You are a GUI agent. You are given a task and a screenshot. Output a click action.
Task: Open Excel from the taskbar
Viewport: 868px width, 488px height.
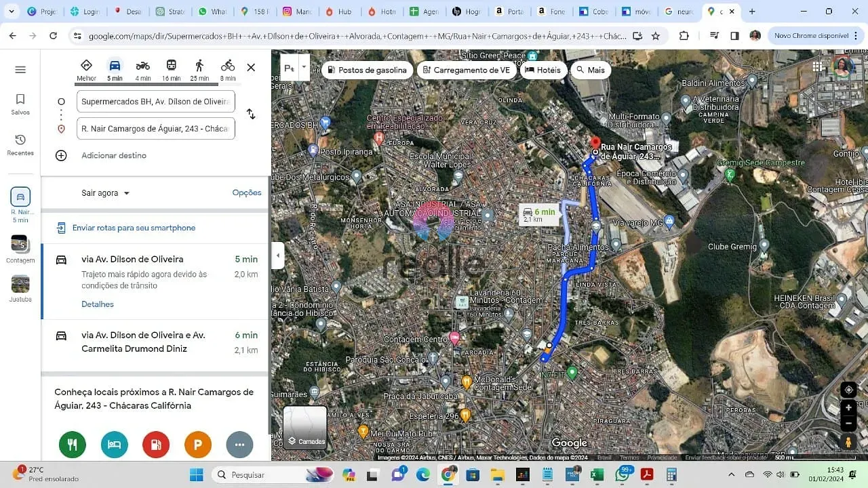597,474
